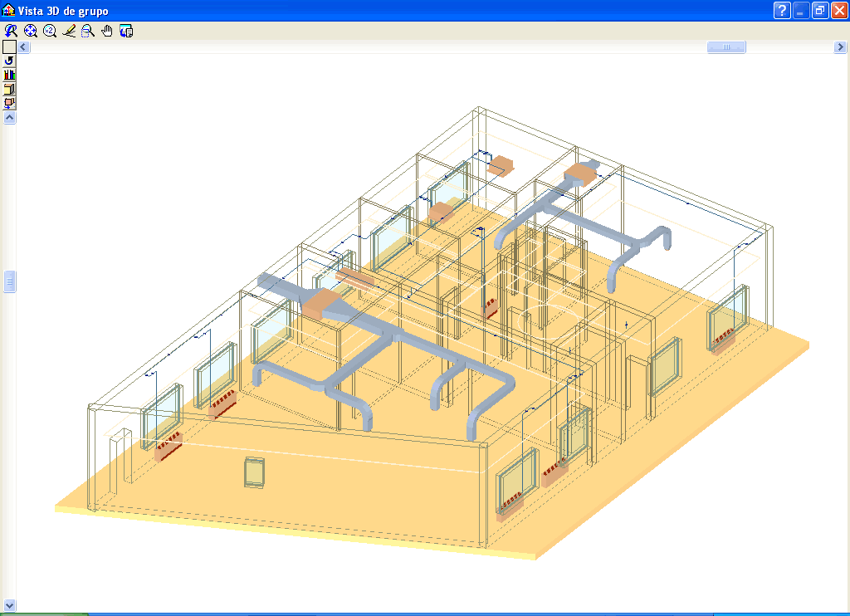Click the vertical scrollbar down arrow

tap(9, 605)
